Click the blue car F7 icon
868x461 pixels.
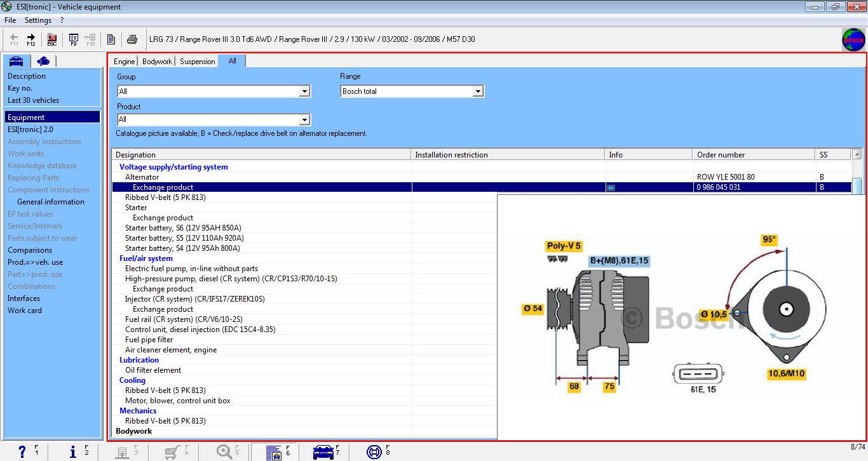point(323,451)
